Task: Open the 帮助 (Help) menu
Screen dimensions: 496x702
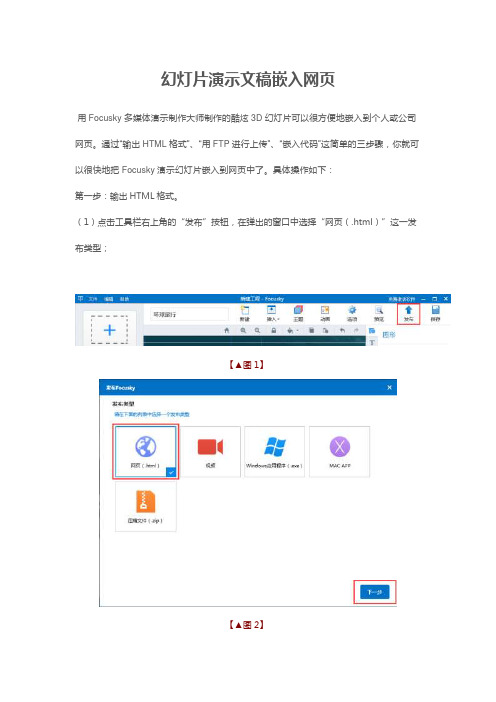Action: tap(124, 299)
